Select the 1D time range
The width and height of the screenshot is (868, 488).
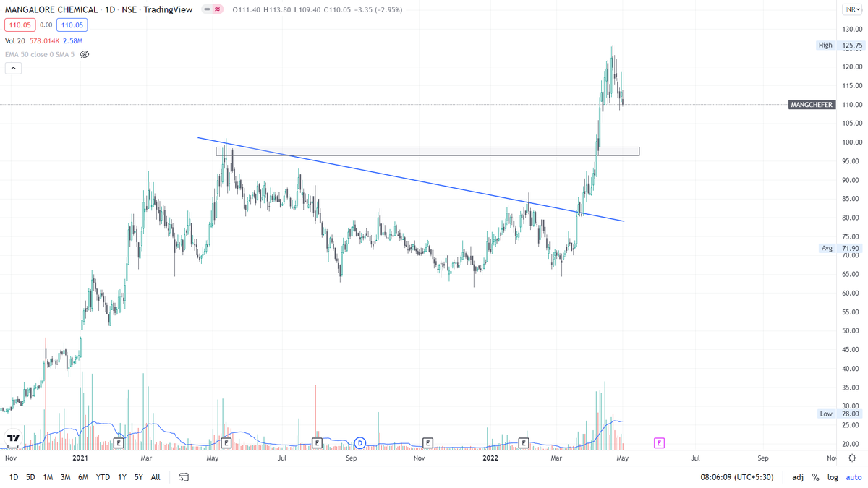(x=14, y=477)
